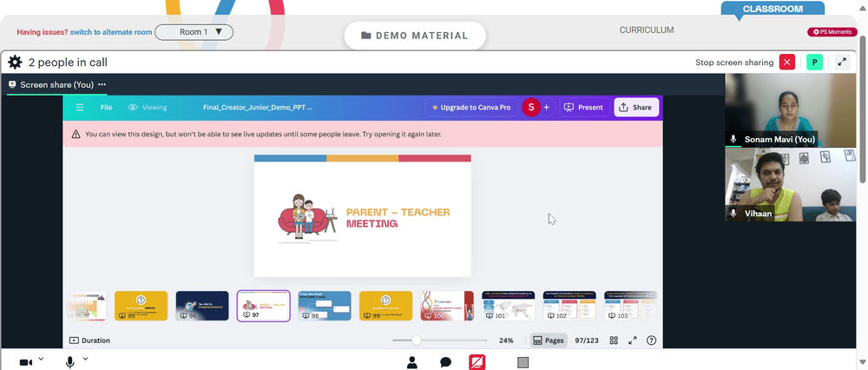Select slide thumbnail 103

pyautogui.click(x=630, y=306)
